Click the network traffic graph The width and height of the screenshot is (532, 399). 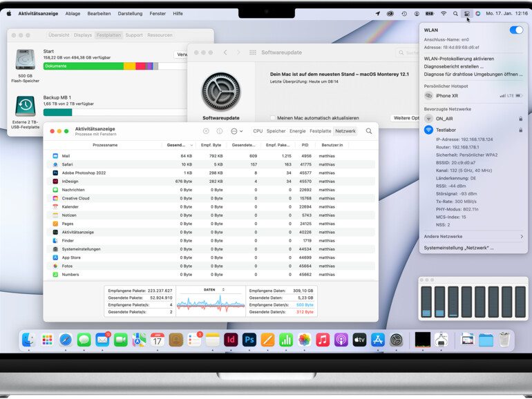(211, 304)
